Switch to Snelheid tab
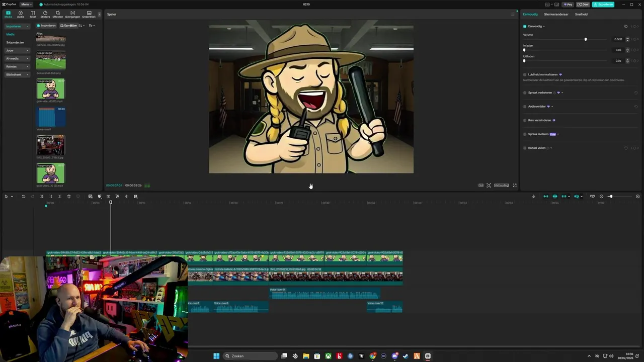The width and height of the screenshot is (644, 362). point(581,14)
